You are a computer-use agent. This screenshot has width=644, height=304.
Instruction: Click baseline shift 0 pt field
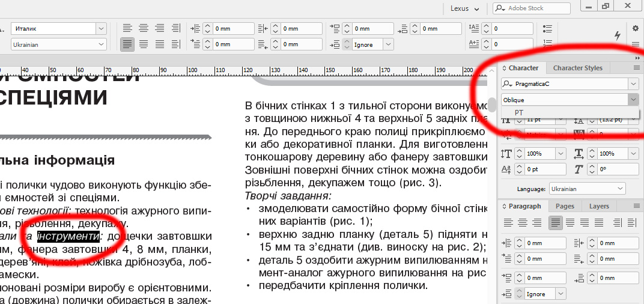545,169
